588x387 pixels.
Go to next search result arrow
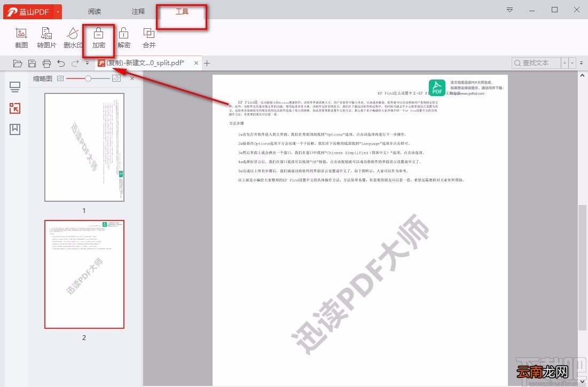click(x=573, y=63)
